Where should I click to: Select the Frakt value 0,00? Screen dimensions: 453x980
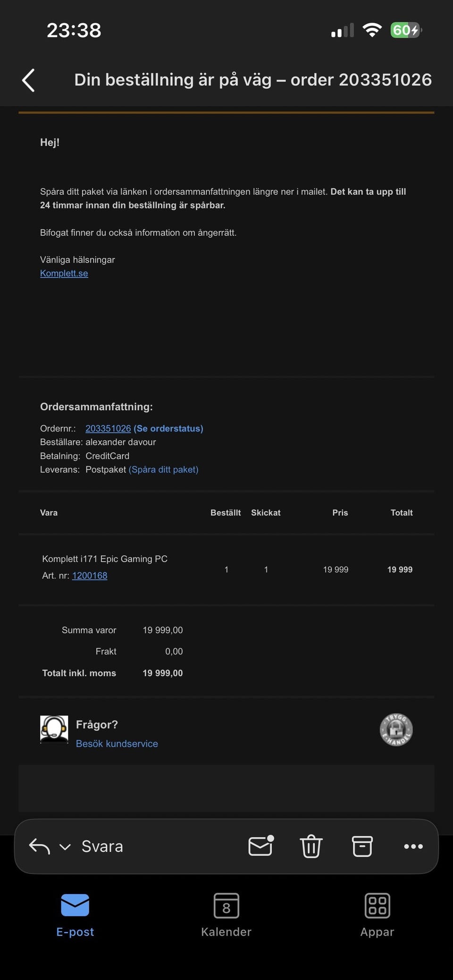pos(174,651)
